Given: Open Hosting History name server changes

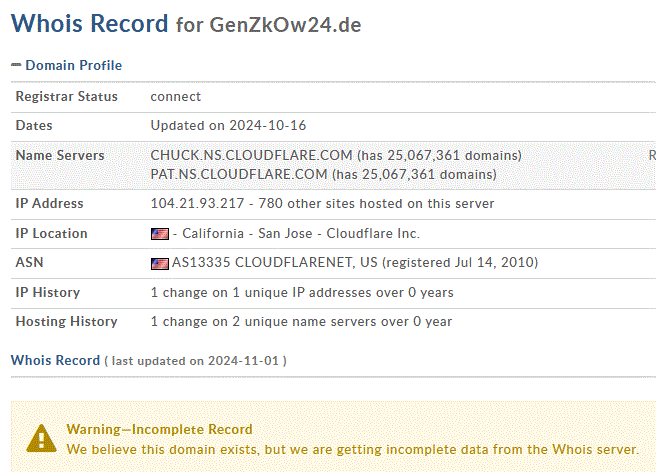Looking at the screenshot, I should [x=301, y=322].
